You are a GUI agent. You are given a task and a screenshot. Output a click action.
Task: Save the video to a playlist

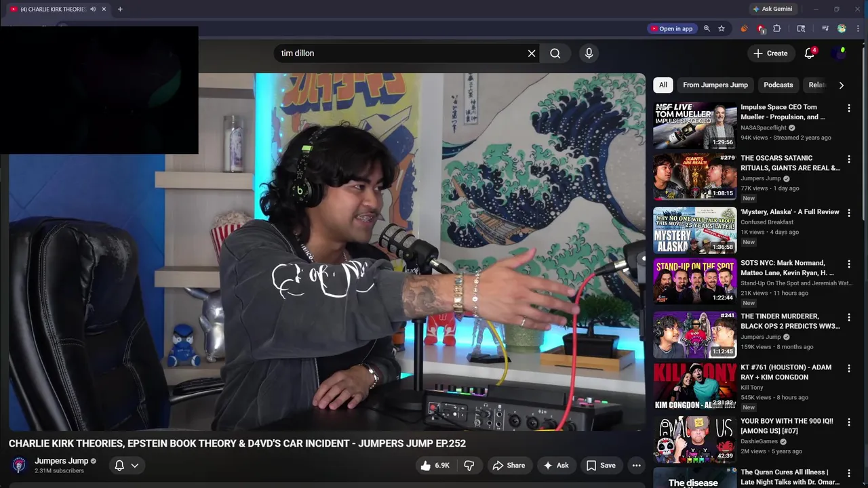(601, 465)
